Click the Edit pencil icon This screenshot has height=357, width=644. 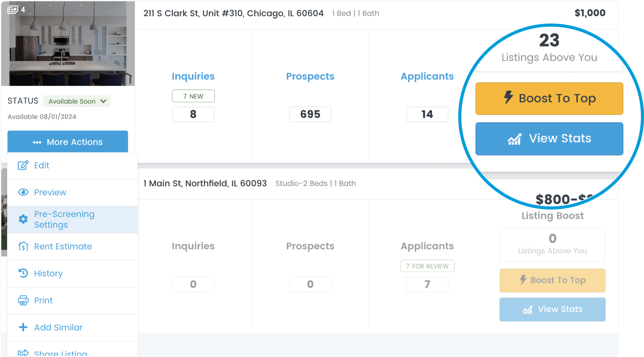[23, 165]
